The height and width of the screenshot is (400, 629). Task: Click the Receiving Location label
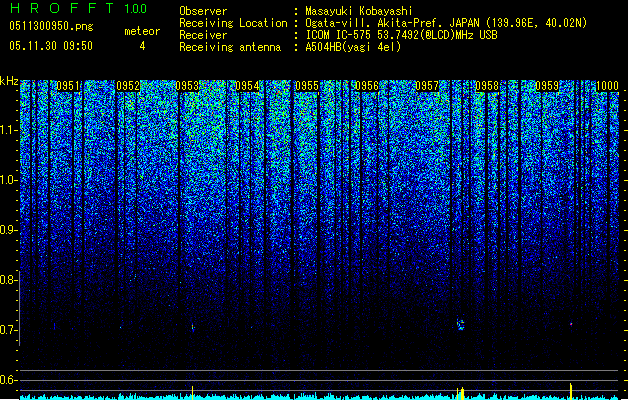233,23
